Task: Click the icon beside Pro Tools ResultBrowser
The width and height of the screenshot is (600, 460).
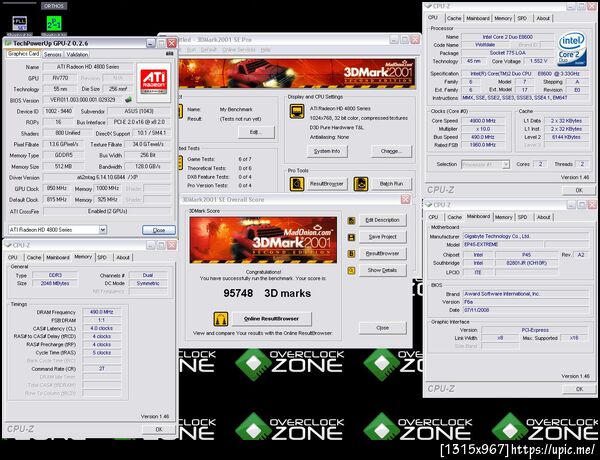Action: [297, 184]
